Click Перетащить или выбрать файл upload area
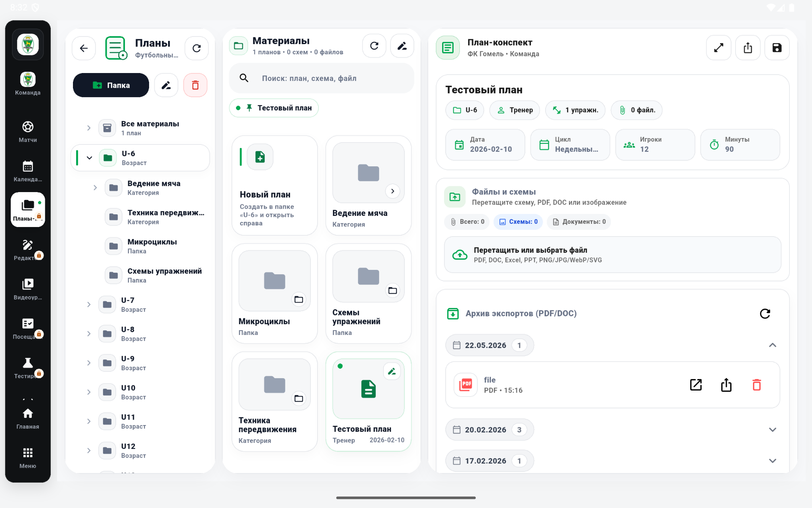 point(613,255)
